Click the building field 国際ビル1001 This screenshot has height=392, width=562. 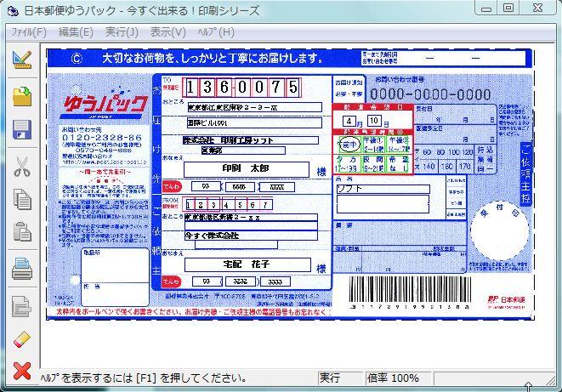point(254,123)
